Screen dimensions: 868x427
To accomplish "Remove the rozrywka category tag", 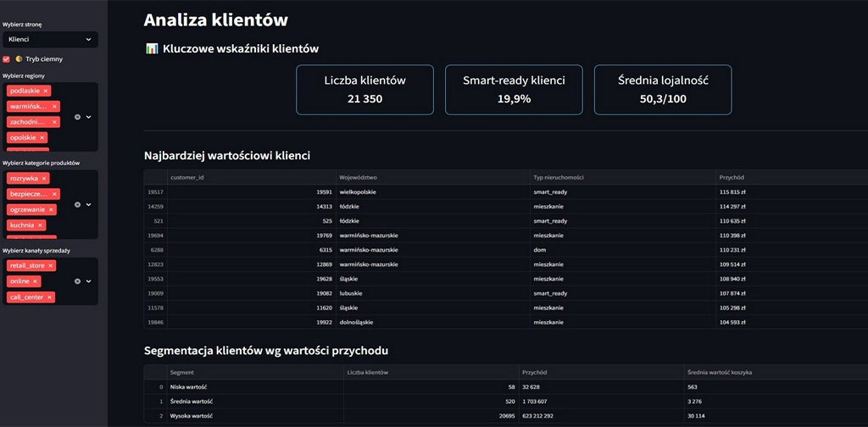I will 44,179.
